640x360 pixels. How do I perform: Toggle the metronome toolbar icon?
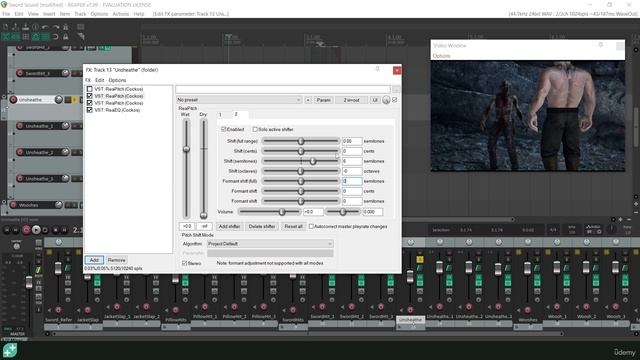tap(65, 27)
